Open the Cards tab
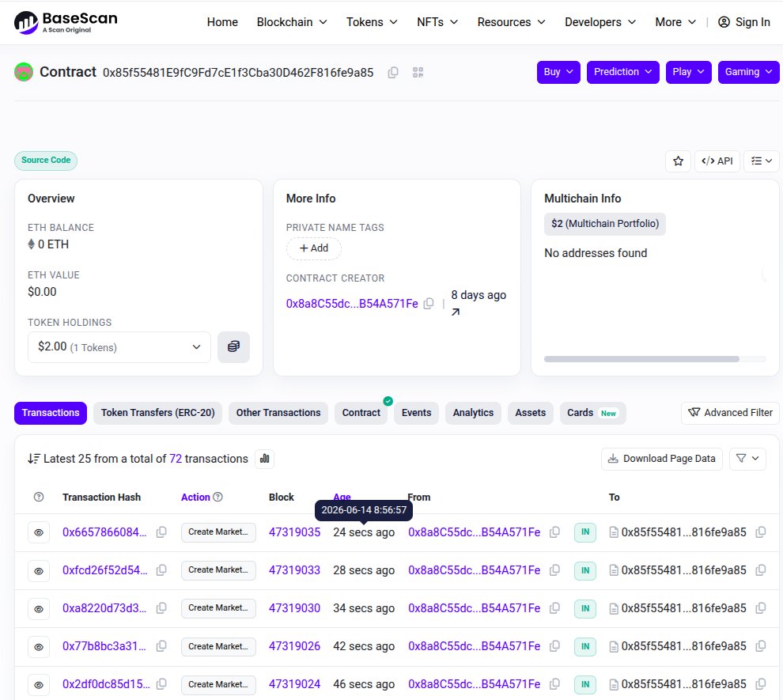Viewport: 783px width, 700px height. tap(592, 413)
